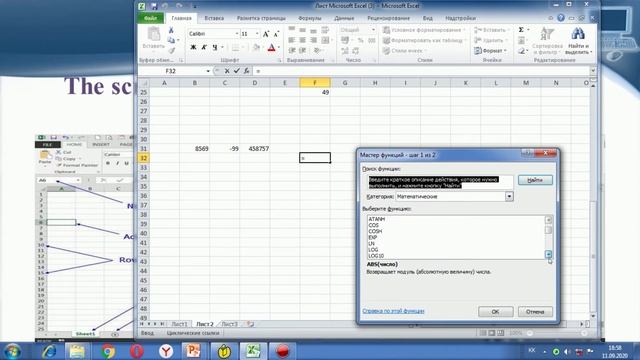Switch to the Данные ribbon tab

(344, 18)
